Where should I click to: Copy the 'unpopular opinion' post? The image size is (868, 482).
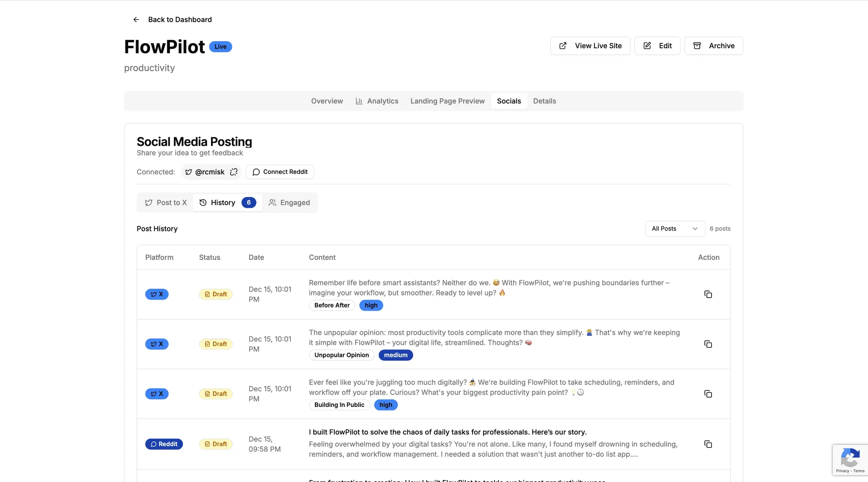tap(708, 344)
